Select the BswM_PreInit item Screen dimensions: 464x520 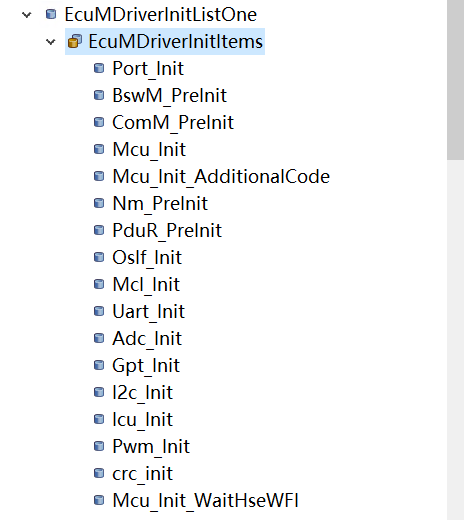pyautogui.click(x=170, y=96)
